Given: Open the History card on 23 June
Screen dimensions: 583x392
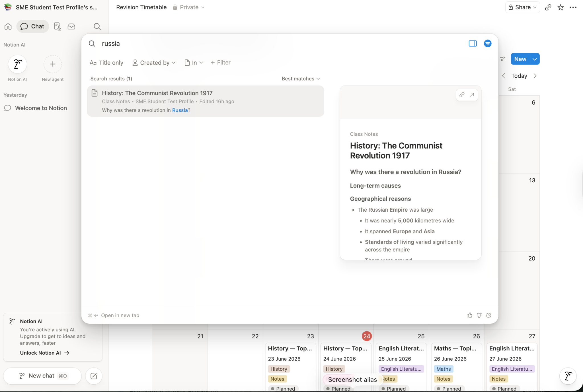Looking at the screenshot, I should click(290, 367).
